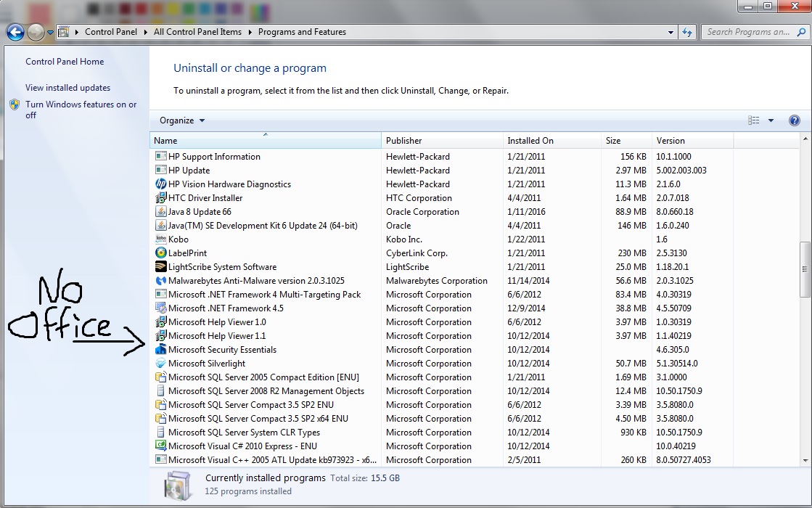Sort by Installed On column header
This screenshot has width=812, height=508.
tap(551, 141)
